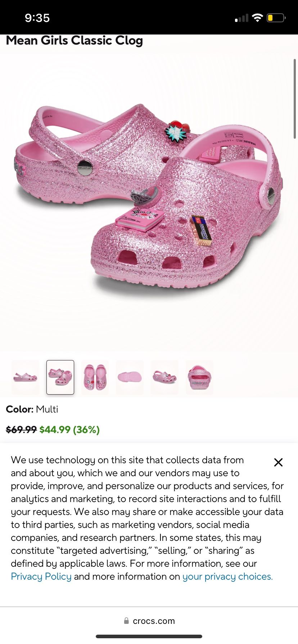Select the second pair-view thumbnail
The image size is (298, 644).
click(x=60, y=377)
